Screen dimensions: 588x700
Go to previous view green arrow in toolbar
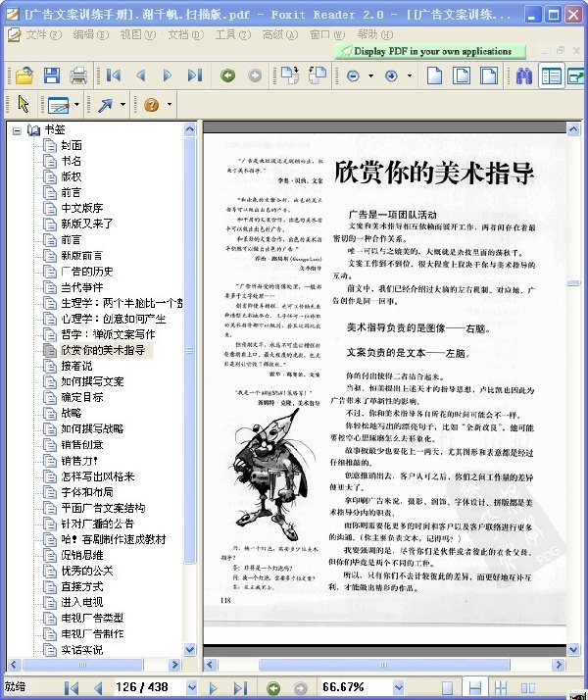(227, 75)
